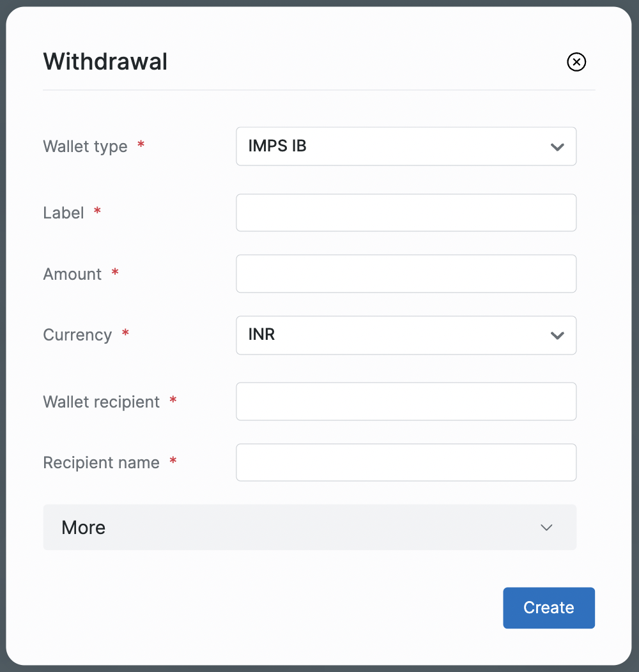The height and width of the screenshot is (672, 639).
Task: Click the "Label" field label text
Action: 63,213
